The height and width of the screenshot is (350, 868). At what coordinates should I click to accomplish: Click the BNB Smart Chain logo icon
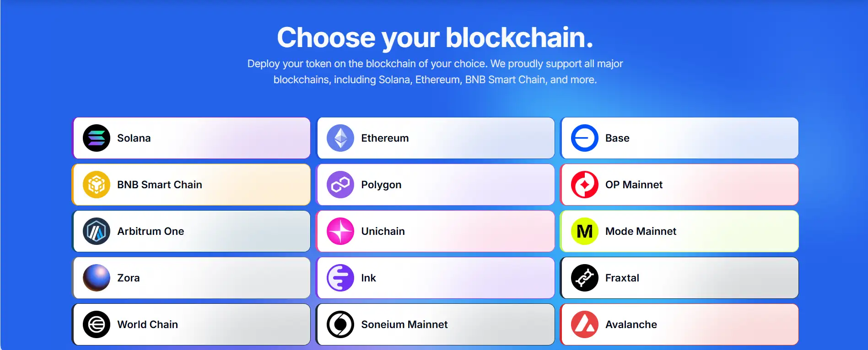(97, 185)
